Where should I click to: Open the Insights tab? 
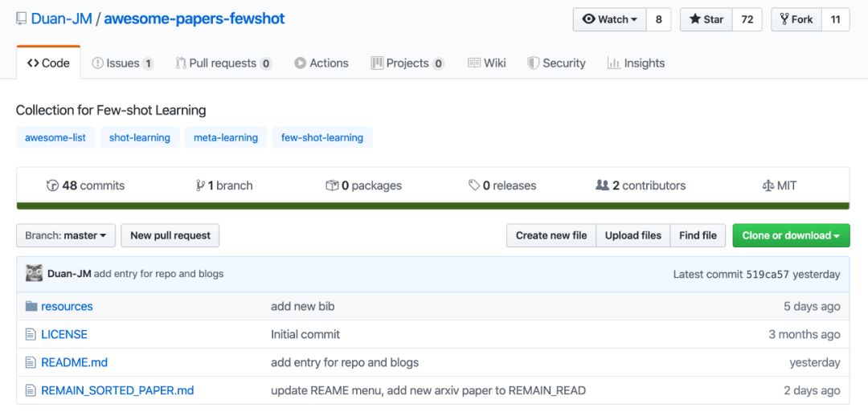(636, 63)
